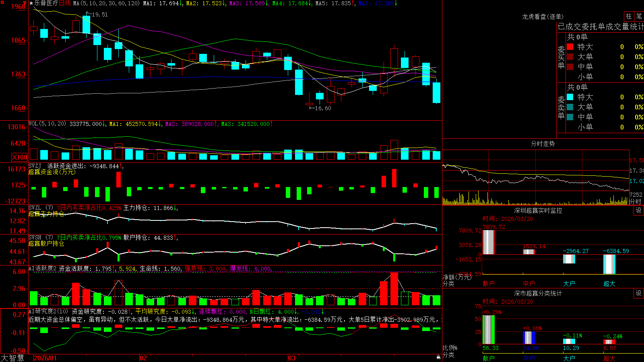Click the 超赢散户持仓 yellow label
Screen dimensions: 644x362
click(x=46, y=243)
